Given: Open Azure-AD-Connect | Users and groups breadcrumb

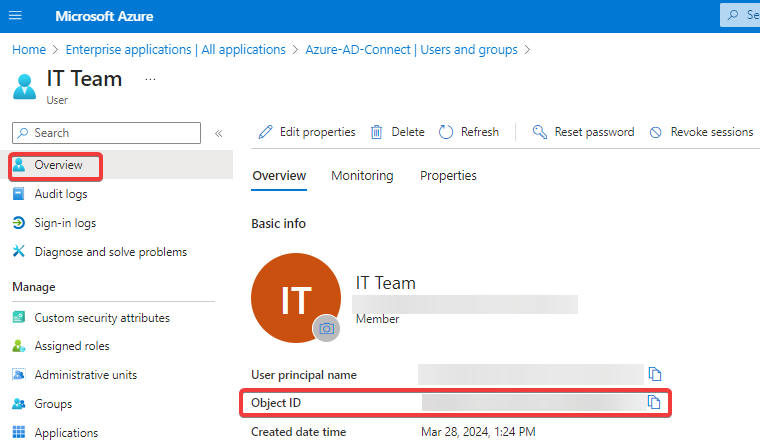Looking at the screenshot, I should tap(412, 50).
